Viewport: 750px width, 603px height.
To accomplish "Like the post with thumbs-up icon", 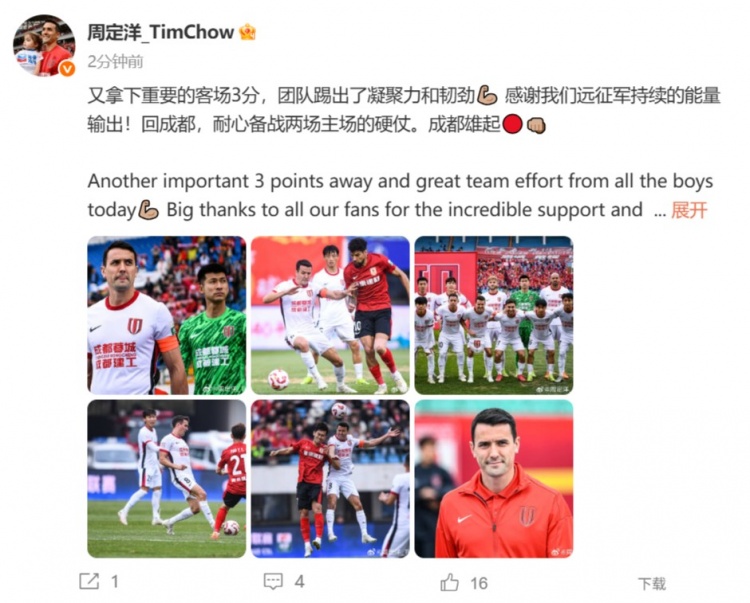I will coord(449,582).
